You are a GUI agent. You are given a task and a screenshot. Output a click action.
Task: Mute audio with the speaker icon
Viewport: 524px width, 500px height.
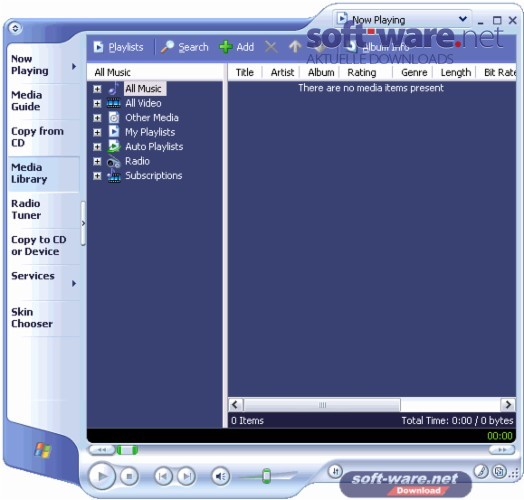(221, 476)
